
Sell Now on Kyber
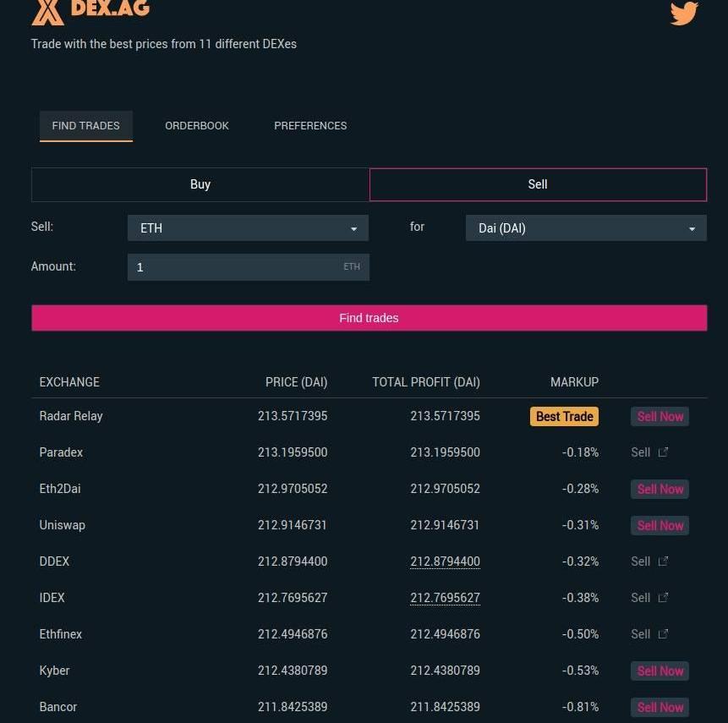[660, 671]
